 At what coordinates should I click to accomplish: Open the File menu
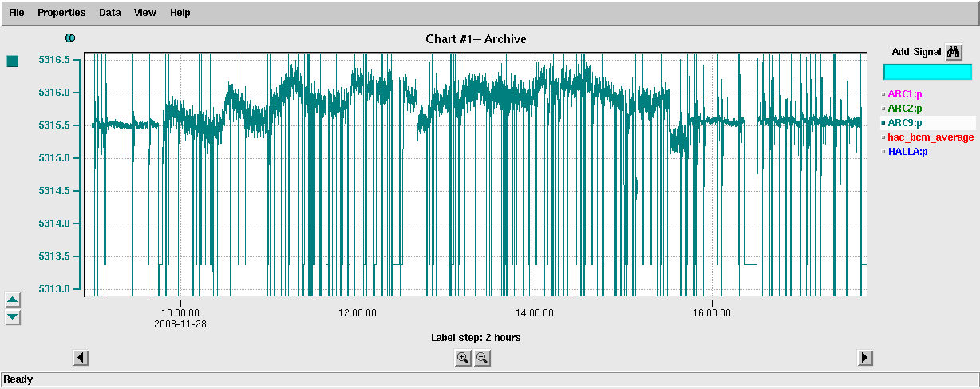click(x=16, y=13)
